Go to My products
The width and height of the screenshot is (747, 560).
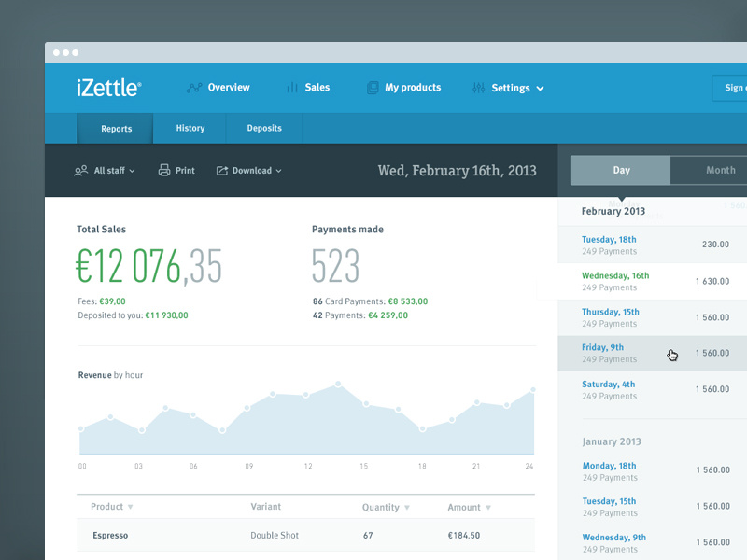coord(413,88)
